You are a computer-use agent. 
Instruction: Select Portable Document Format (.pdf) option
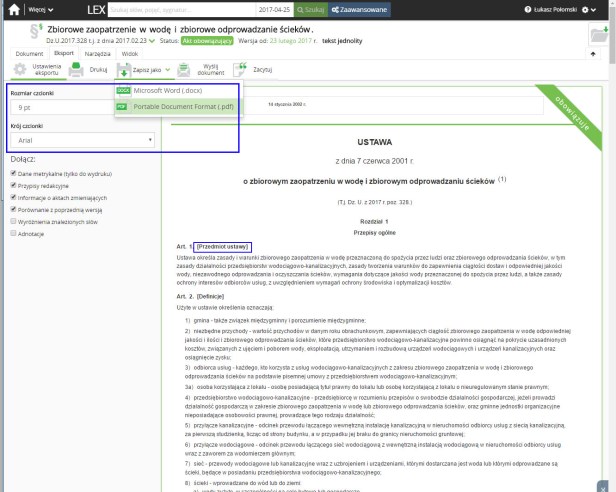pos(176,105)
